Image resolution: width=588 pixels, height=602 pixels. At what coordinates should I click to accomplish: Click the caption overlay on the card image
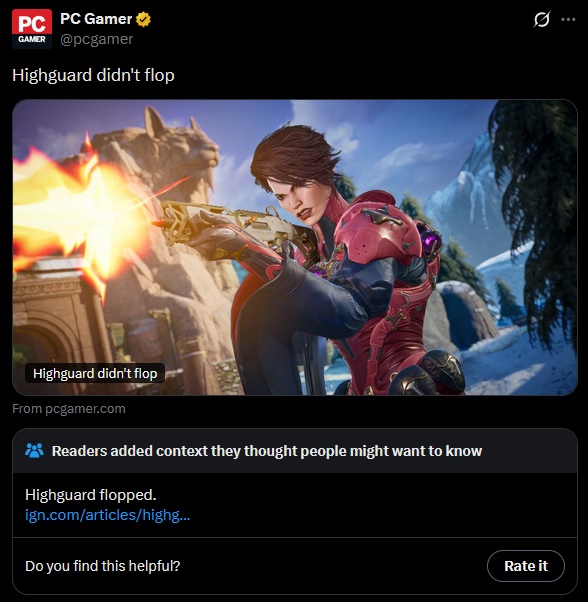tap(95, 373)
